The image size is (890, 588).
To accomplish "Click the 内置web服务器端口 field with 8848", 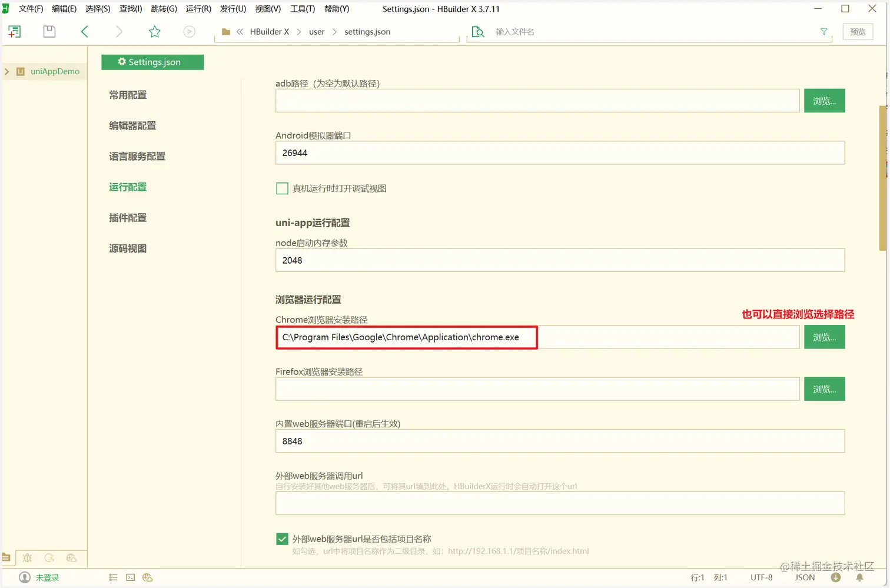I will (x=560, y=441).
